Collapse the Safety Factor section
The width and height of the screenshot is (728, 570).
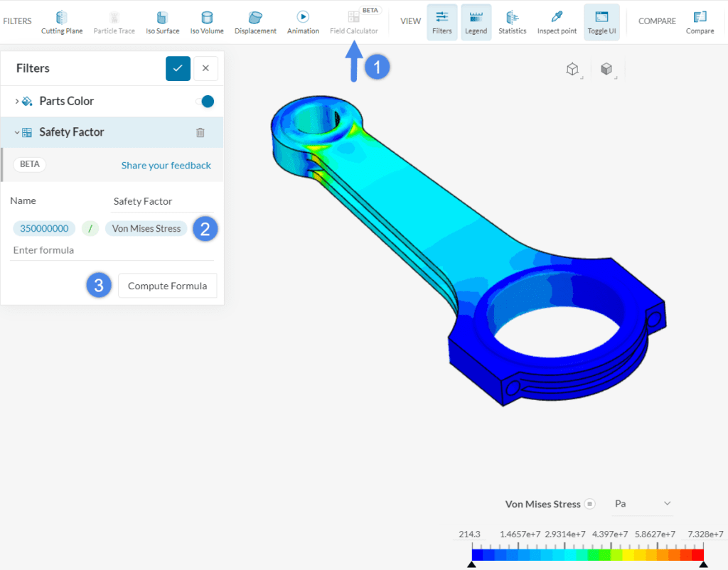17,132
